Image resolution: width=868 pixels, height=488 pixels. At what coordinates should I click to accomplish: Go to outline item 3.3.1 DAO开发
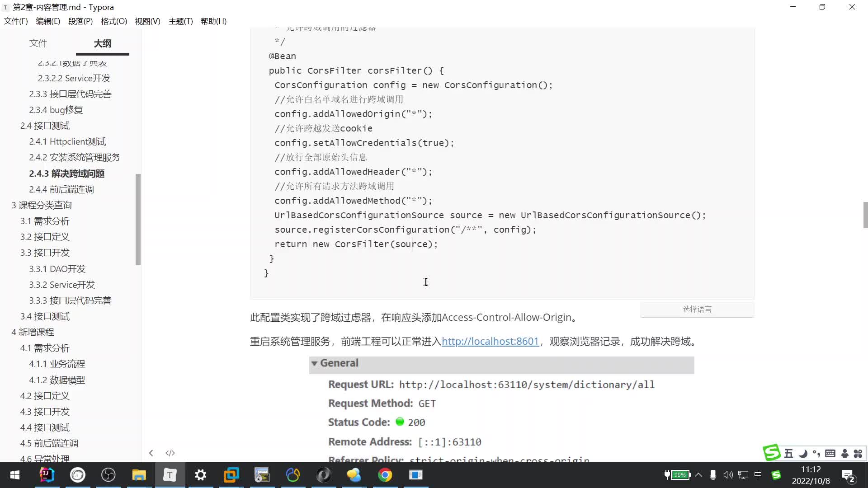click(57, 269)
